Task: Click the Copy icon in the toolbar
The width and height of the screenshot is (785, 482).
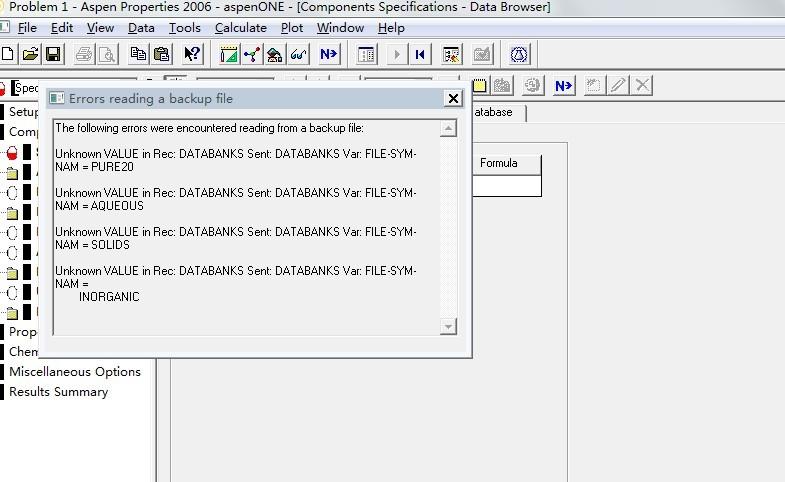Action: 138,54
